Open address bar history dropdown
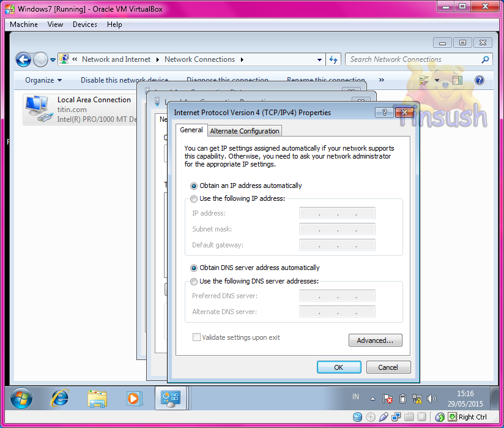504x428 pixels. click(319, 60)
